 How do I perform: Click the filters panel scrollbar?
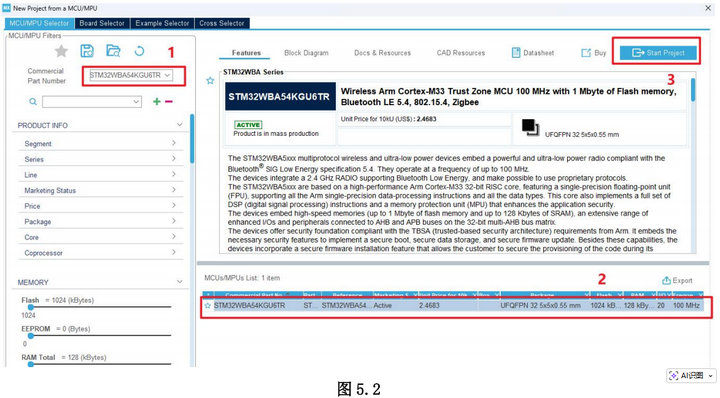click(x=192, y=139)
